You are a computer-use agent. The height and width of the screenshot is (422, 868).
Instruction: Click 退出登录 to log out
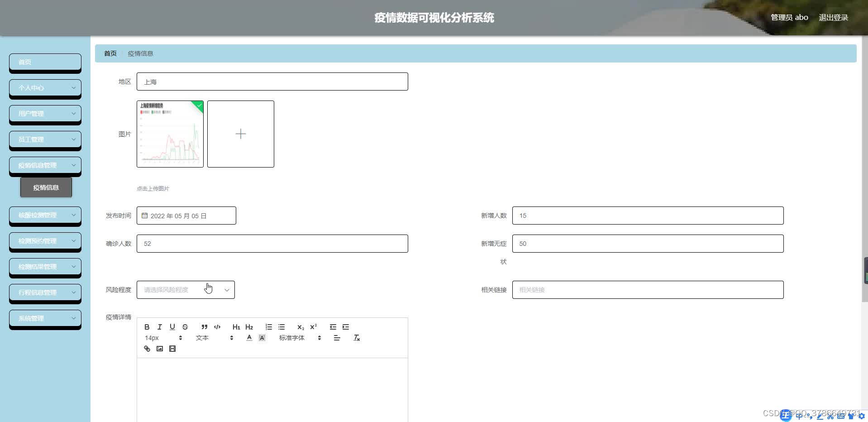click(x=833, y=17)
